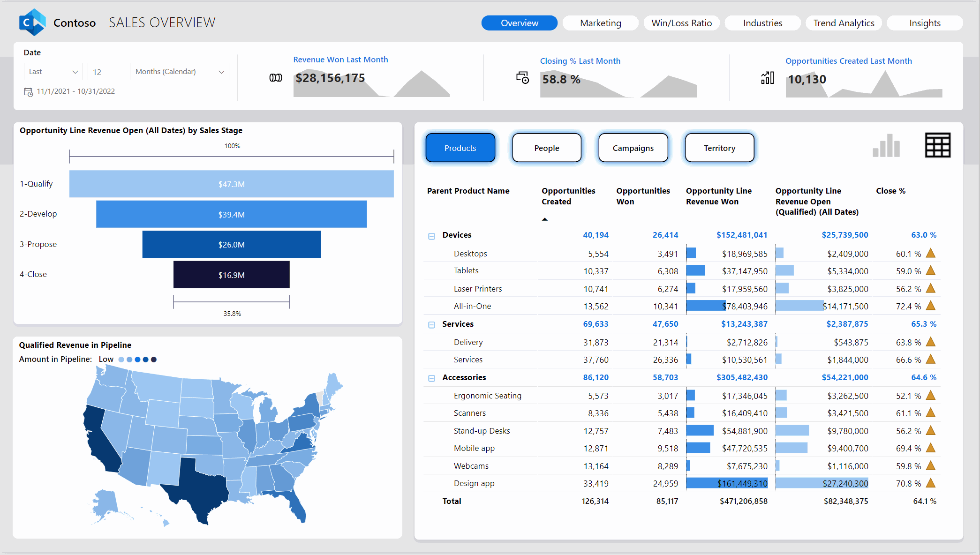
Task: Open the Trend Analytics page
Action: coord(844,22)
